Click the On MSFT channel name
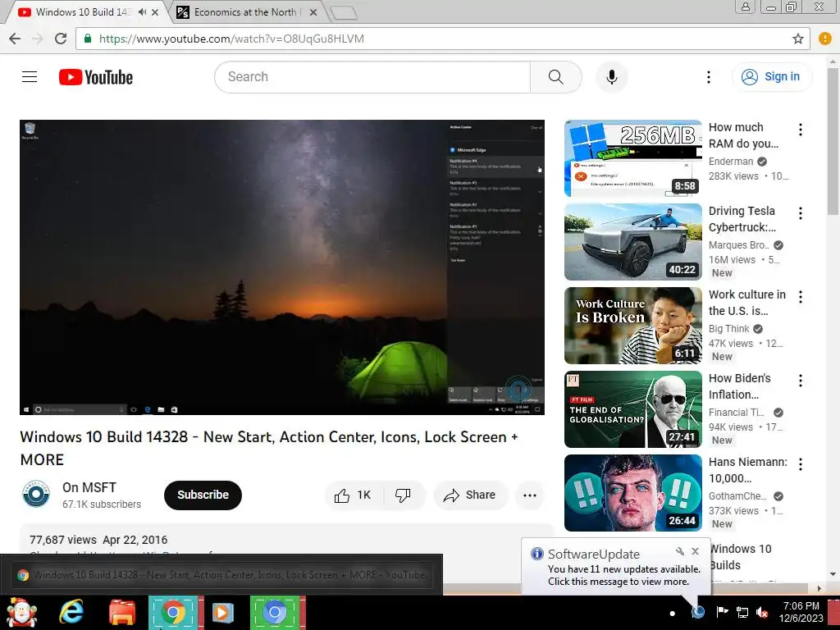The width and height of the screenshot is (840, 630). point(89,487)
